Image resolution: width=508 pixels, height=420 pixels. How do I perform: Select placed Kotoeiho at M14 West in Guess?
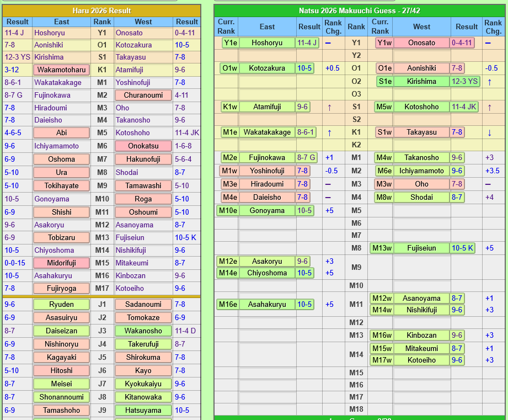pos(418,360)
